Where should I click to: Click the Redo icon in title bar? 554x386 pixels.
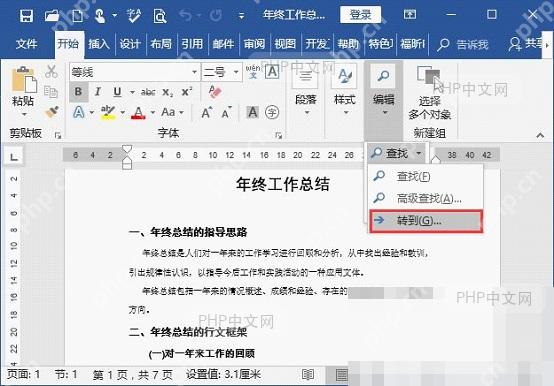[x=216, y=15]
